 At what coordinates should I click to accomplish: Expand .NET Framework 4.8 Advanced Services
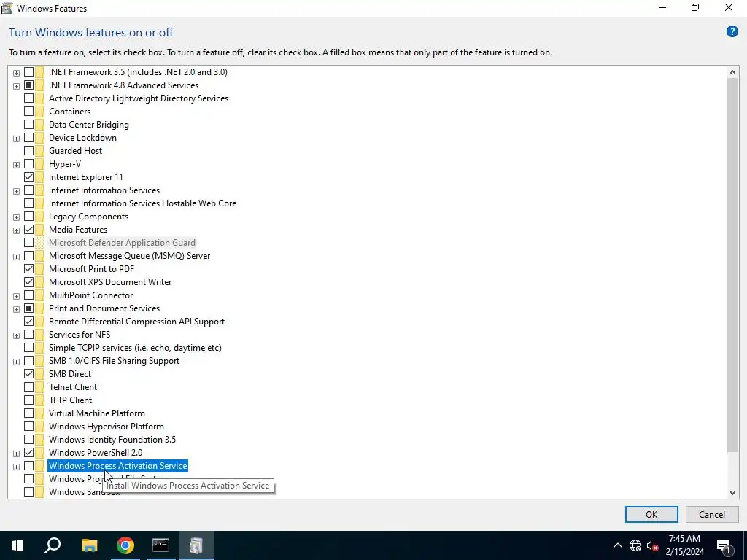[16, 86]
